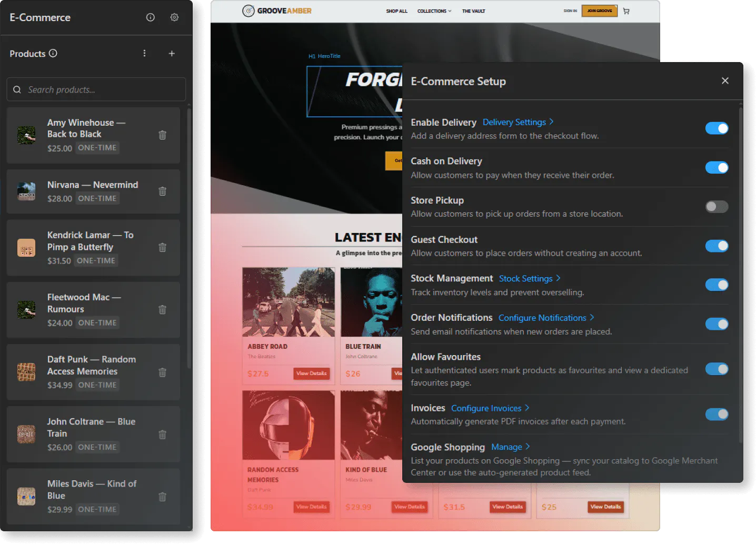Toggle Enable Delivery switch
The width and height of the screenshot is (756, 546).
(x=717, y=128)
